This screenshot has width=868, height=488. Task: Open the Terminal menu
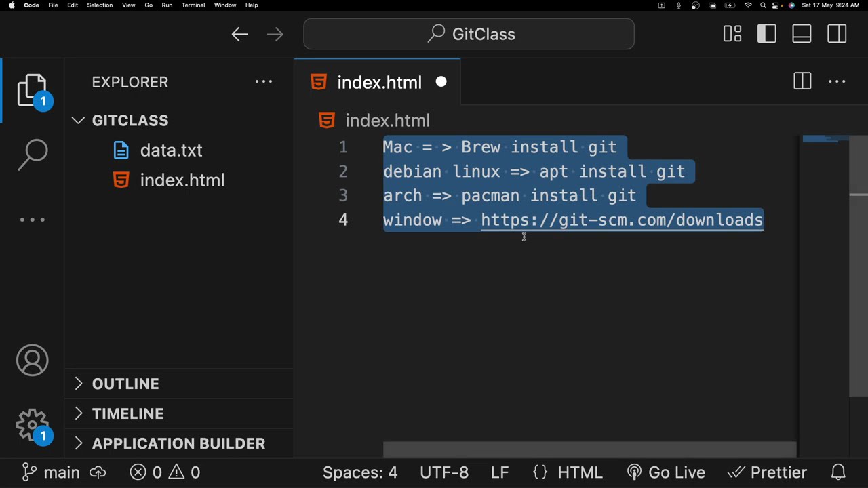click(193, 5)
